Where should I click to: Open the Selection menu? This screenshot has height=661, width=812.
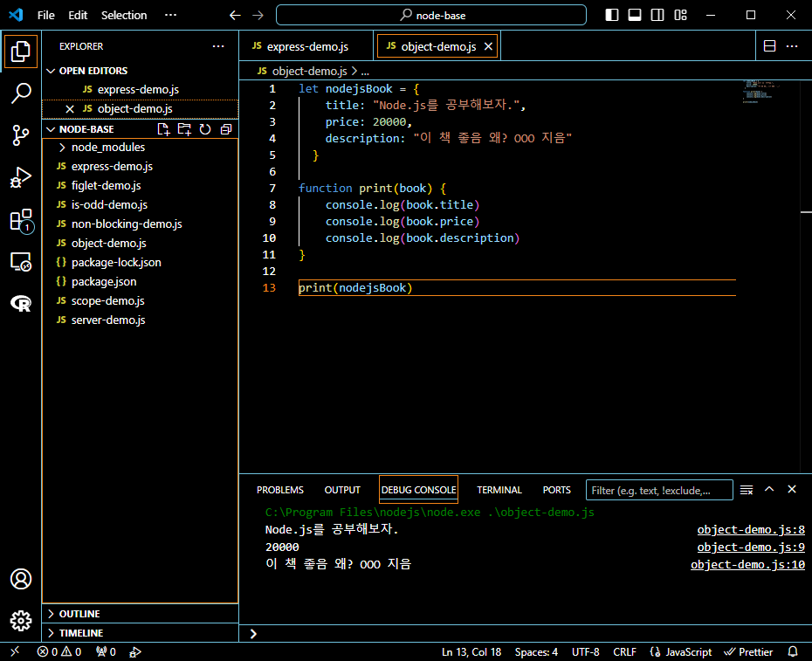click(x=124, y=15)
